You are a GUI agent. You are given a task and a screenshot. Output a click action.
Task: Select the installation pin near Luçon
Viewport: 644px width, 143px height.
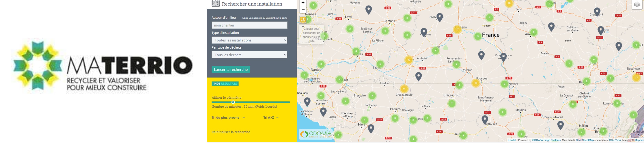(323, 112)
